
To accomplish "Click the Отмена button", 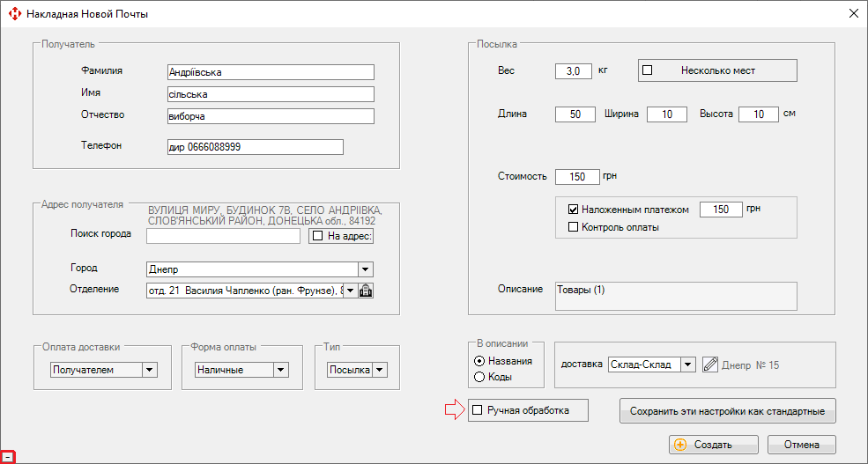I will [801, 445].
